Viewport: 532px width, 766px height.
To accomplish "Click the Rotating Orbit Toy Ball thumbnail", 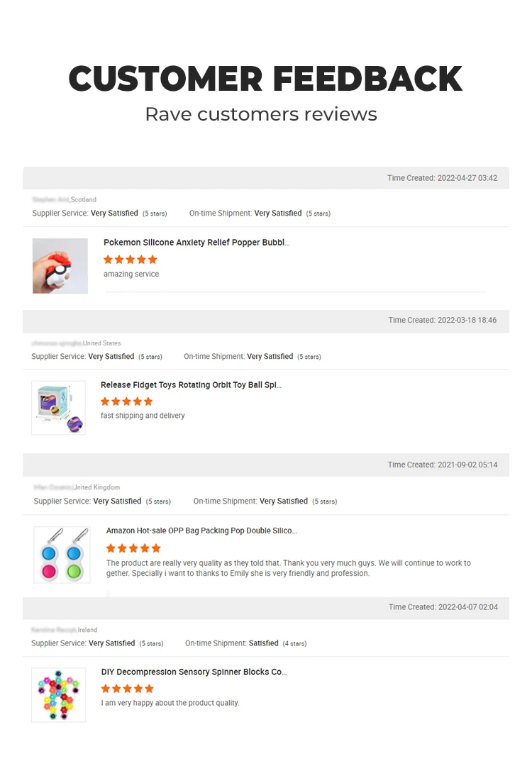I will coord(58,408).
